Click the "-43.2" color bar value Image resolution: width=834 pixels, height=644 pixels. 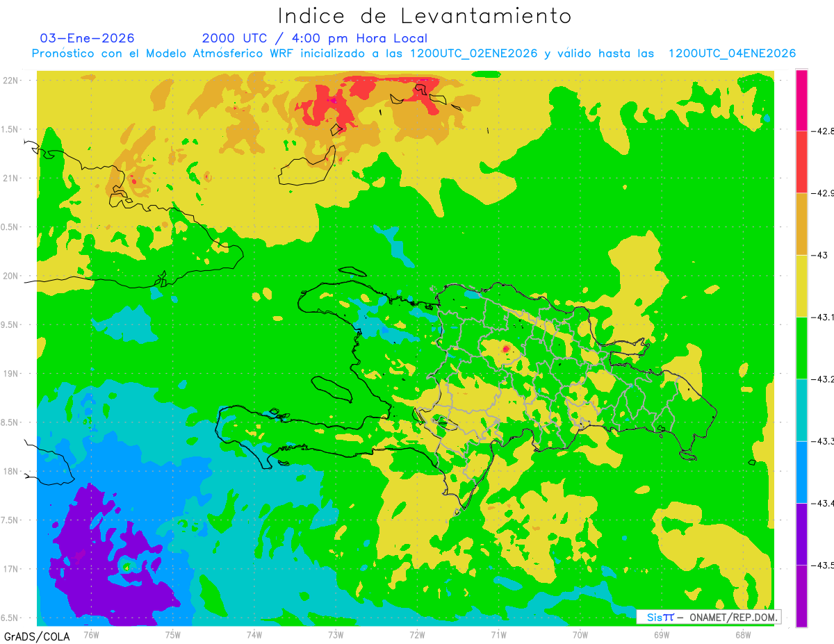coord(823,379)
